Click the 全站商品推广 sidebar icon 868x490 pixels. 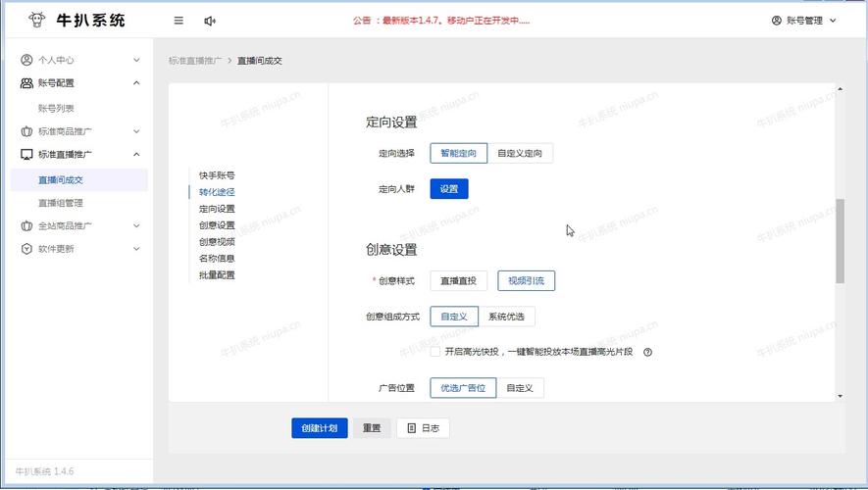26,225
